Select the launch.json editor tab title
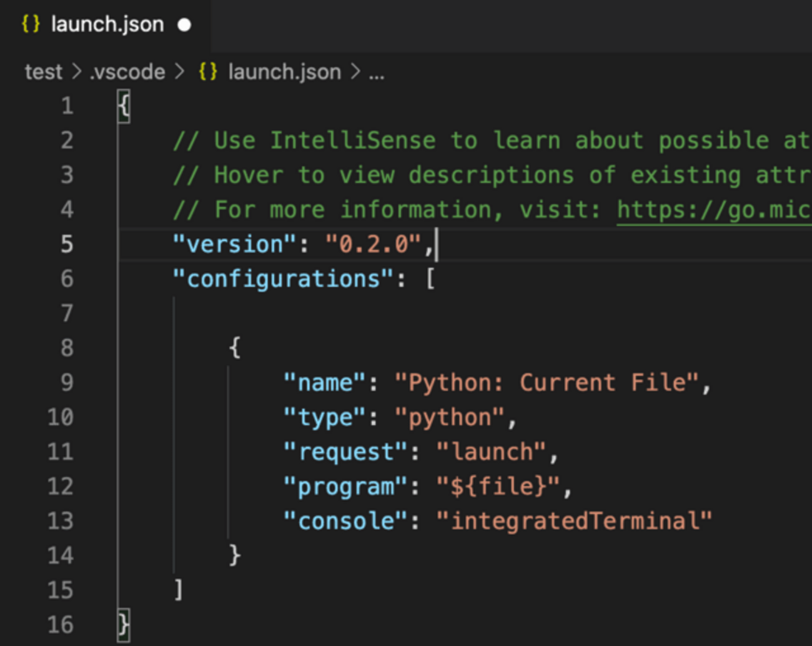Image resolution: width=812 pixels, height=646 pixels. (107, 24)
